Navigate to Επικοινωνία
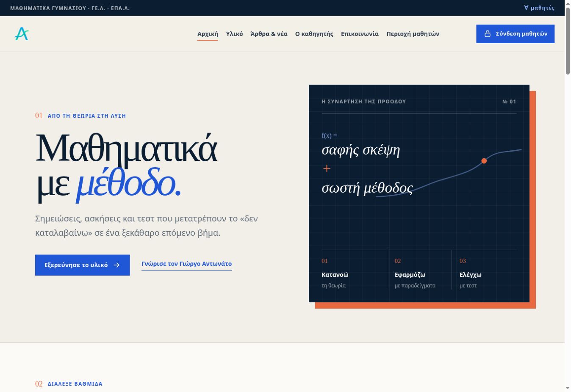Viewport: 571px width, 392px height. point(360,34)
